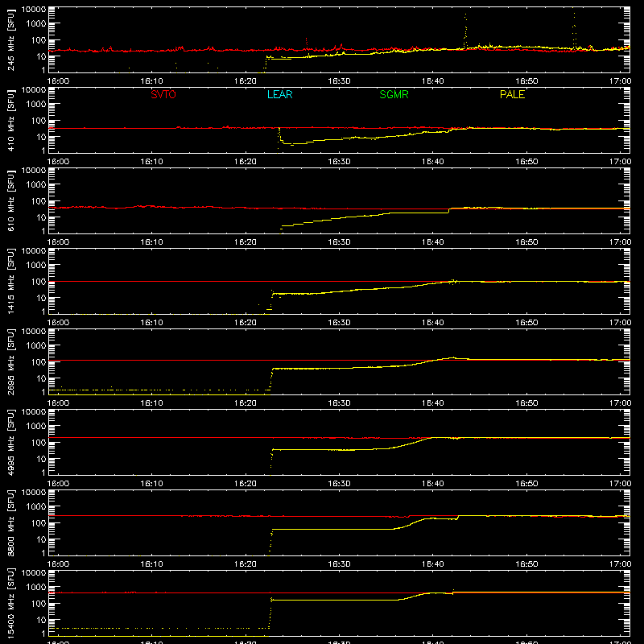The width and height of the screenshot is (644, 644).
Task: Click the 16:00 label below the 8800 MHz panel
Action: [x=58, y=564]
